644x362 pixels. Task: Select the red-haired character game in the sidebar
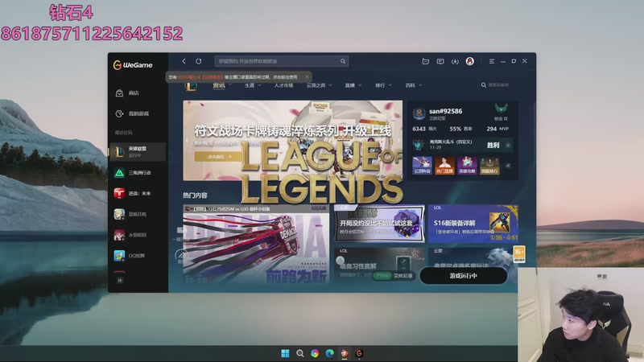(x=119, y=235)
